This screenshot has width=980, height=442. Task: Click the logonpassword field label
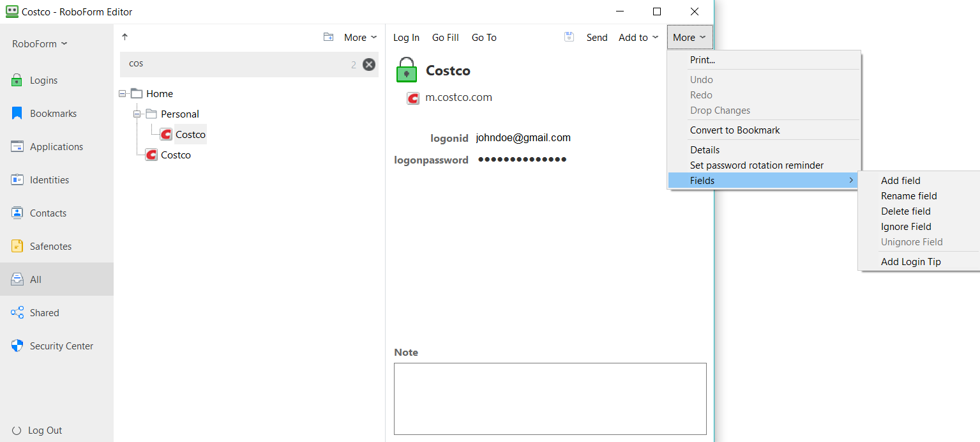pyautogui.click(x=432, y=160)
